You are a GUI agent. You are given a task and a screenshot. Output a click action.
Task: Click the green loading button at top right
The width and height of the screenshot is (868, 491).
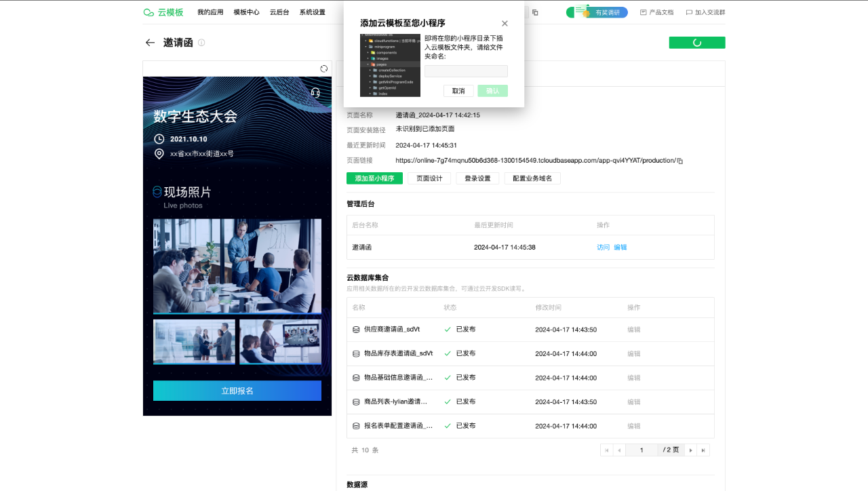click(697, 43)
